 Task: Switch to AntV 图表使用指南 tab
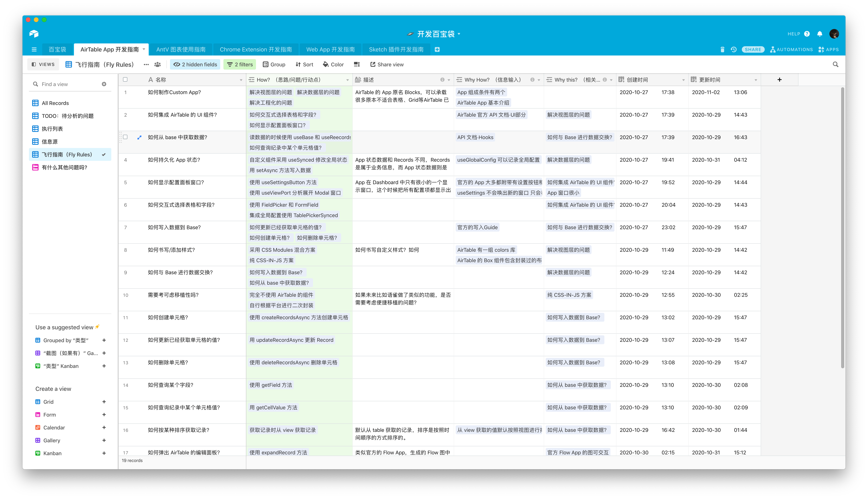tap(181, 49)
